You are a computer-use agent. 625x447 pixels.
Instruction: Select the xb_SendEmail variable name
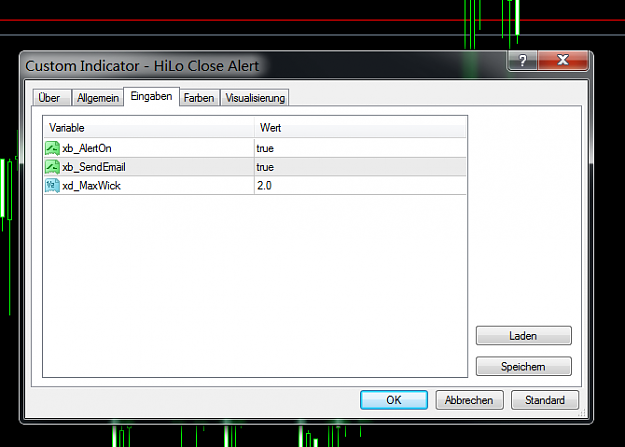(x=94, y=167)
